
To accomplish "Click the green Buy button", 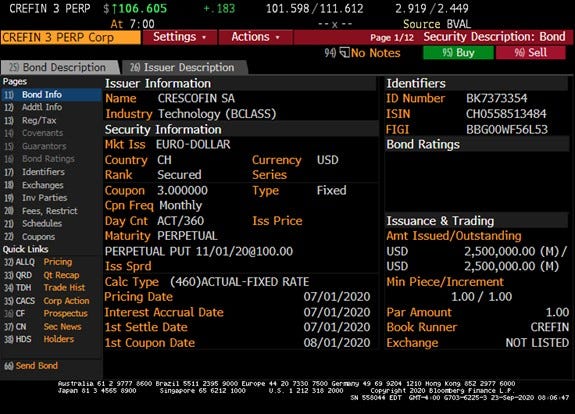I will pyautogui.click(x=458, y=53).
